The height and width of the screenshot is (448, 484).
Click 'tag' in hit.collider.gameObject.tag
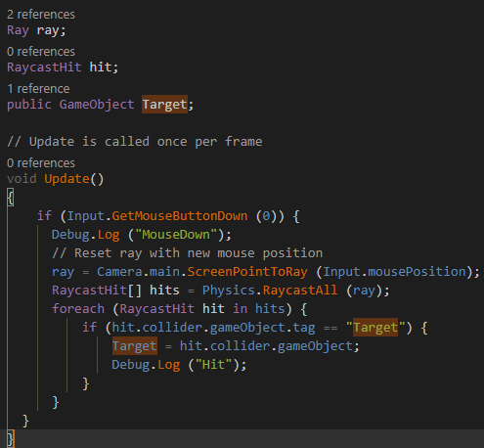click(x=304, y=328)
